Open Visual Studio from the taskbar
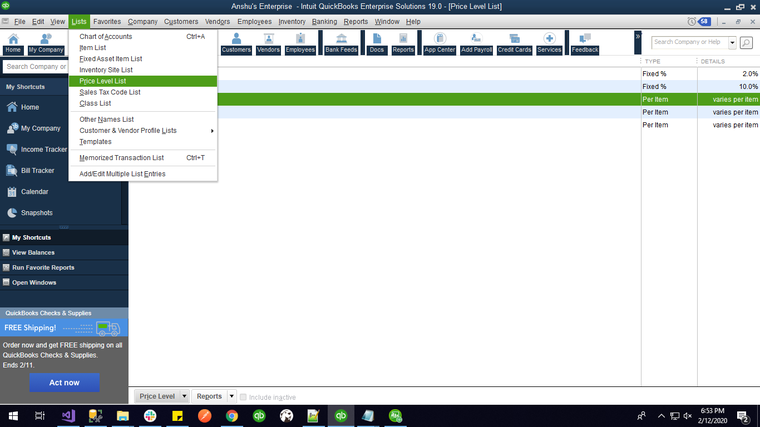This screenshot has width=760, height=427. point(68,416)
